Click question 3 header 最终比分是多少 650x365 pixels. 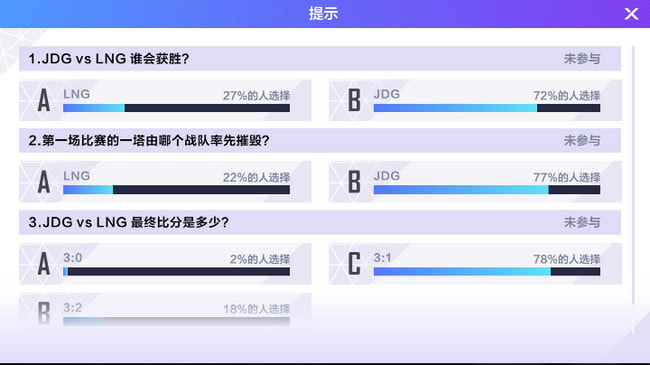tap(129, 222)
